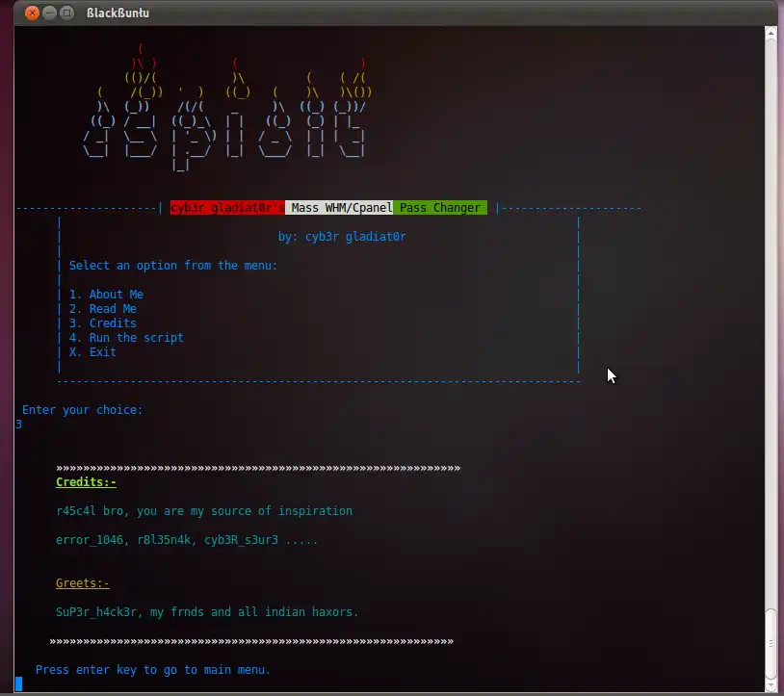Click the "r45c4l bro" inspiration line
Screen dimensions: 784x696
coord(204,510)
